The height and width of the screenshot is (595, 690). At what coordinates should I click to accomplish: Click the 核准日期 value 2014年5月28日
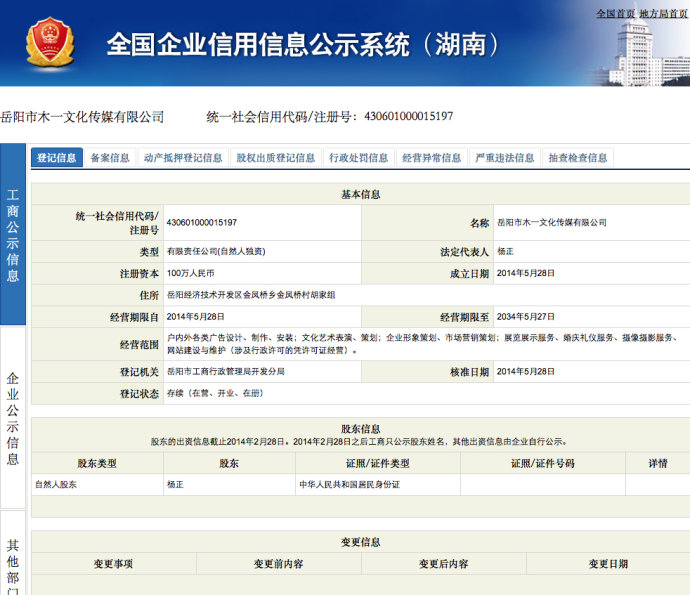pos(525,371)
